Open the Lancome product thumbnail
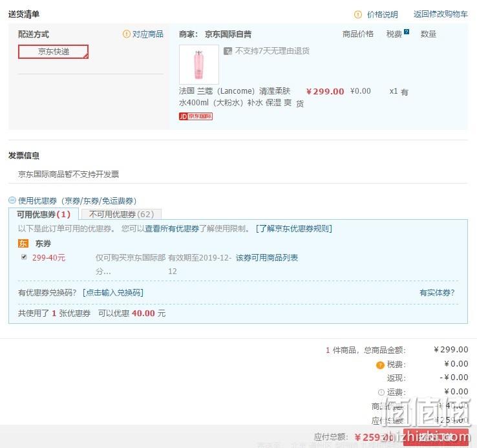The height and width of the screenshot is (448, 477). click(x=199, y=64)
